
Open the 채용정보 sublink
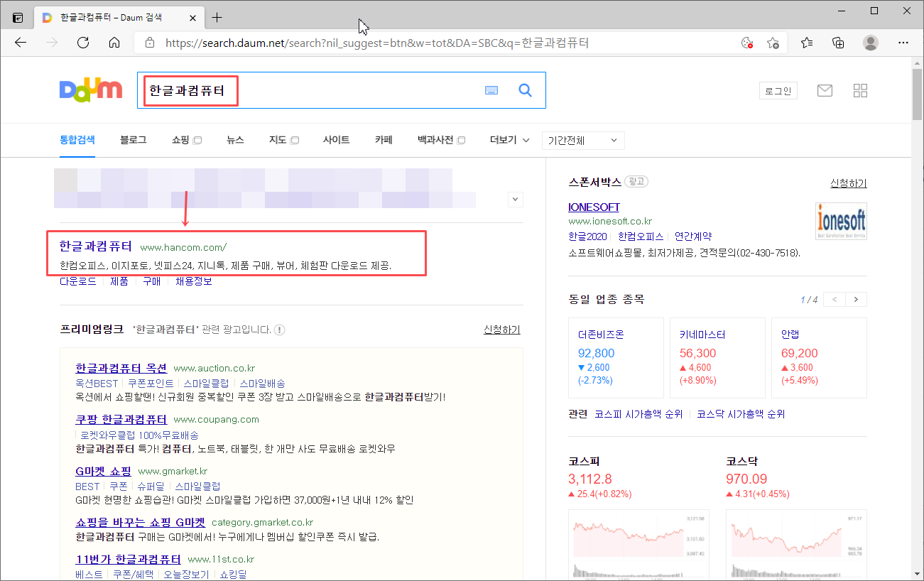click(194, 281)
